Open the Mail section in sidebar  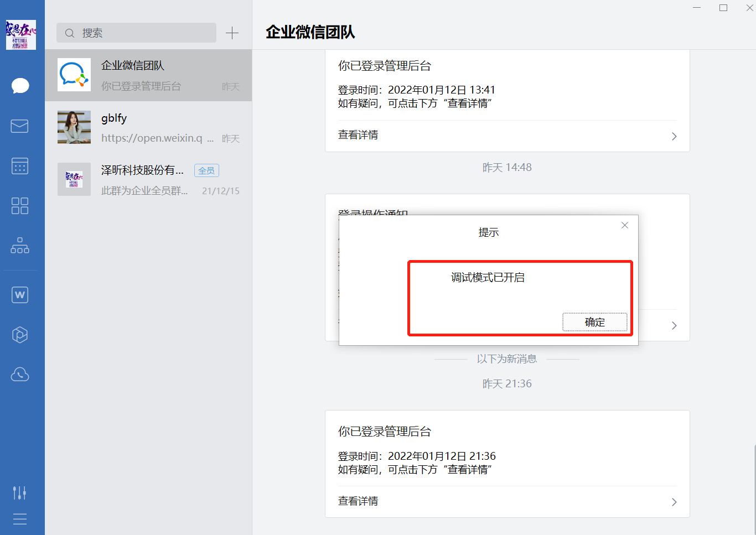20,126
